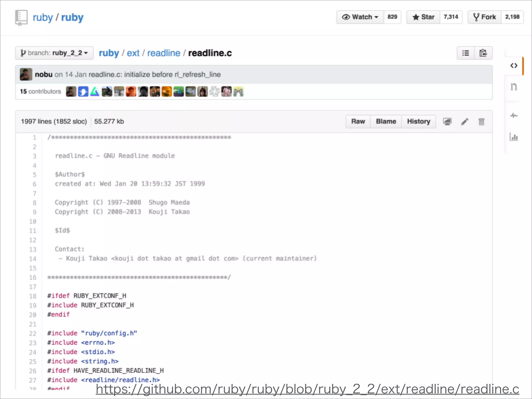Viewport: 532px width, 399px height.
Task: Open the Graphs sidebar icon
Action: 514,137
